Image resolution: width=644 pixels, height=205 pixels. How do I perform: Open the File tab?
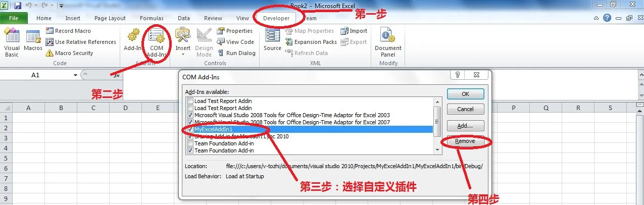click(14, 18)
